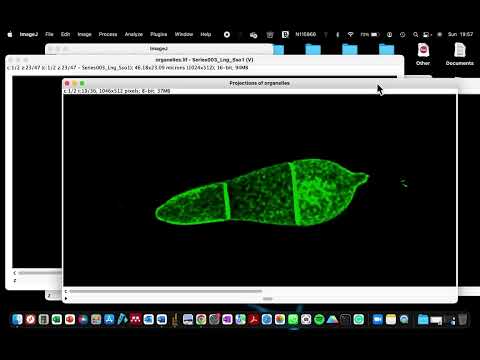Check the battery status indicator
480x360 pixels.
[370, 34]
